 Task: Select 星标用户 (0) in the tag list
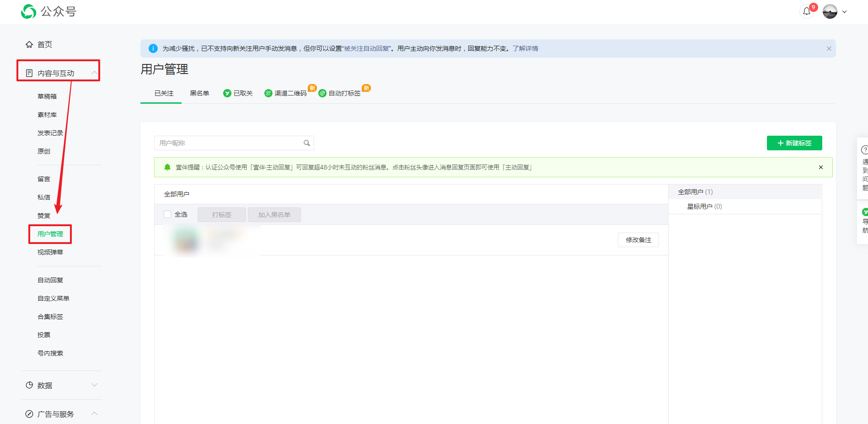705,207
